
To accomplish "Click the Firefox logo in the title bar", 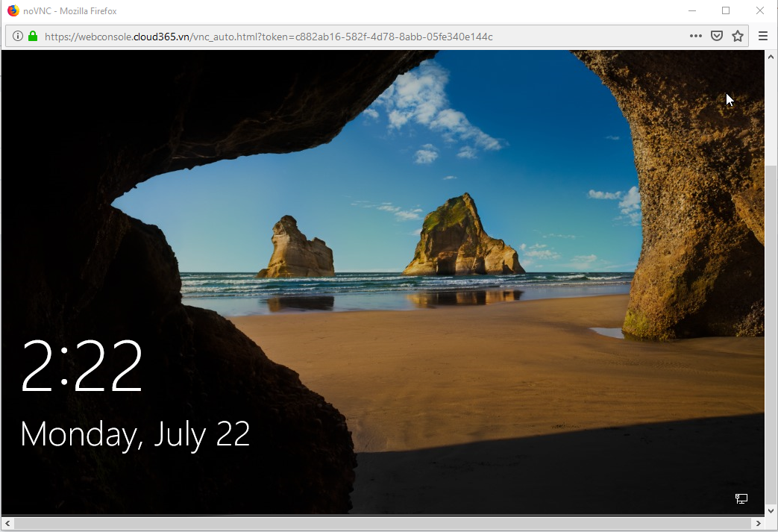I will [x=13, y=10].
